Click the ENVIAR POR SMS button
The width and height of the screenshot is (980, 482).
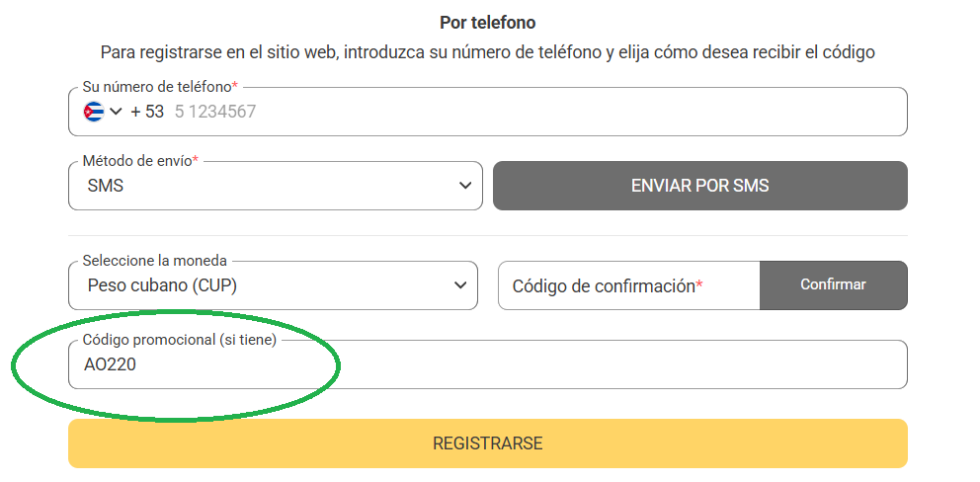click(x=700, y=186)
